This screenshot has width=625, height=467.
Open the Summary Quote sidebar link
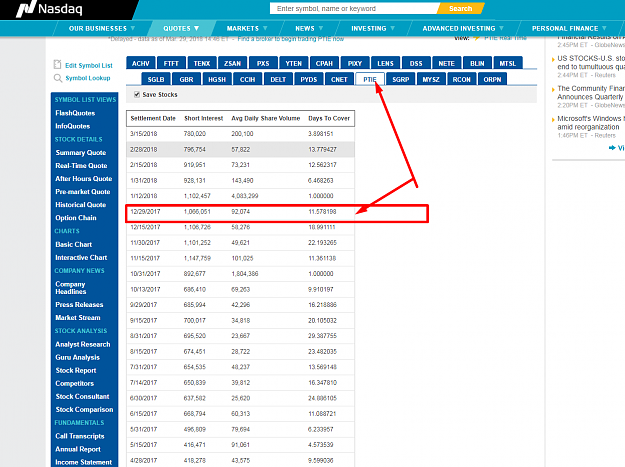(81, 153)
